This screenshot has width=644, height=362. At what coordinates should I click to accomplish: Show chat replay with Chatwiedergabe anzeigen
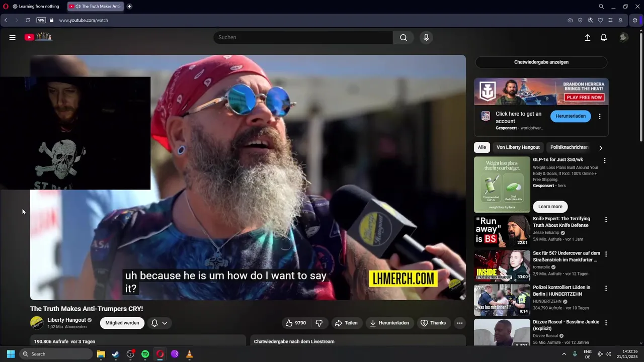click(x=541, y=62)
